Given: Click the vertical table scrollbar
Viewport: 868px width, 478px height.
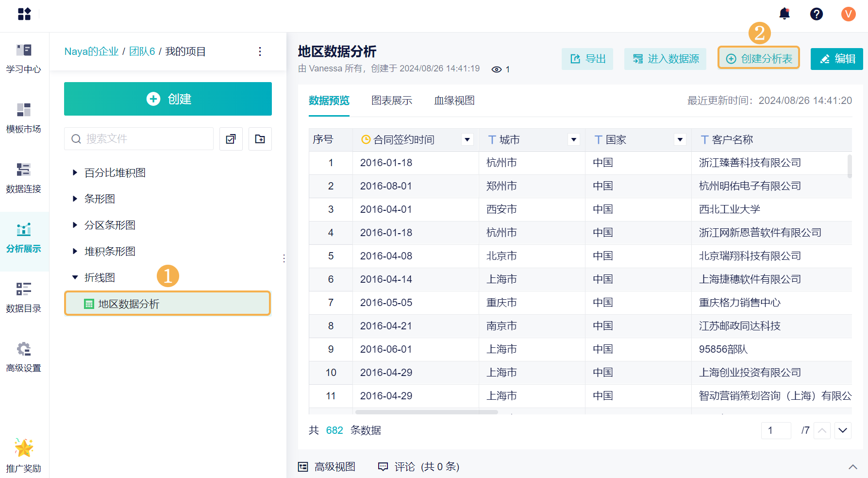Looking at the screenshot, I should click(850, 166).
